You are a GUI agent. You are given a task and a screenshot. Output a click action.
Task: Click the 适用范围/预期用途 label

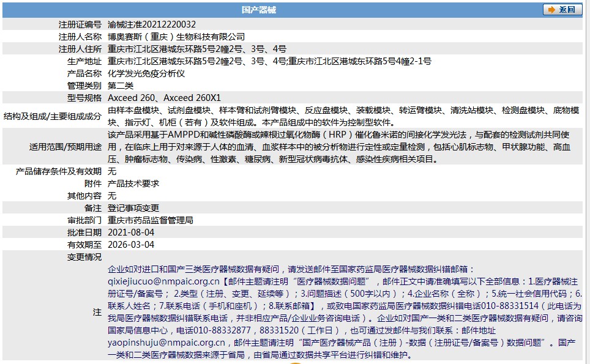click(65, 147)
